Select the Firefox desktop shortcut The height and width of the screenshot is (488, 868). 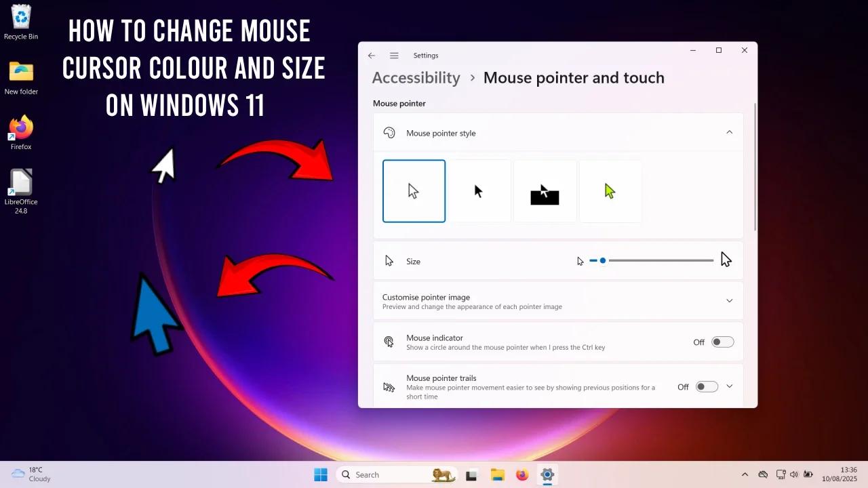21,133
